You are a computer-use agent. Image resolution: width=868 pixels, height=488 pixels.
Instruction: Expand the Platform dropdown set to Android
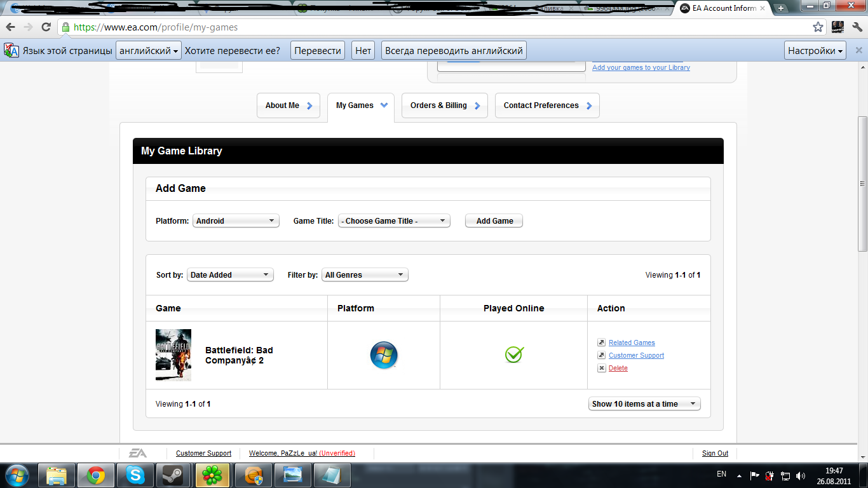[236, 220]
